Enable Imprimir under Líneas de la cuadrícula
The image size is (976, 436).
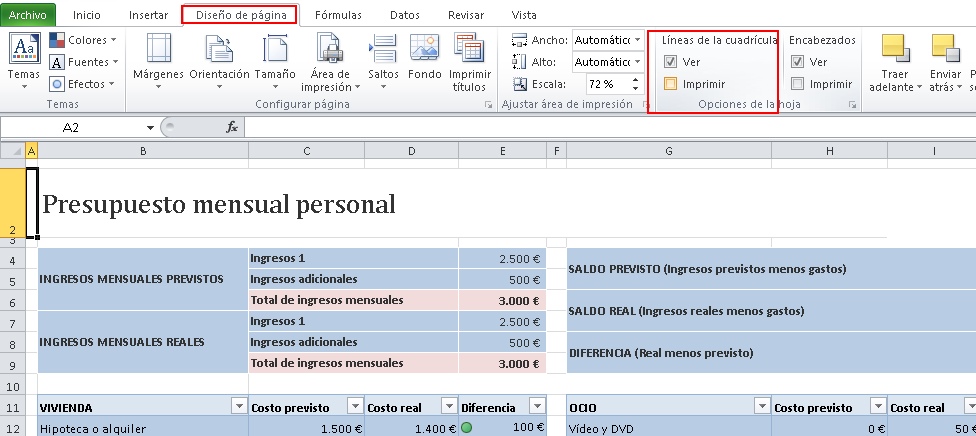point(671,84)
